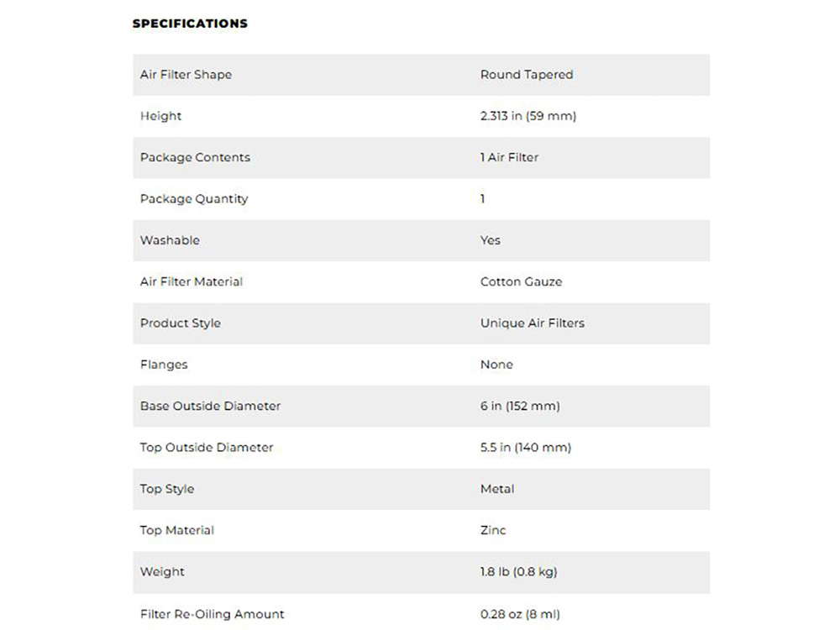
Task: Select the Round Tapered value
Action: tap(526, 75)
